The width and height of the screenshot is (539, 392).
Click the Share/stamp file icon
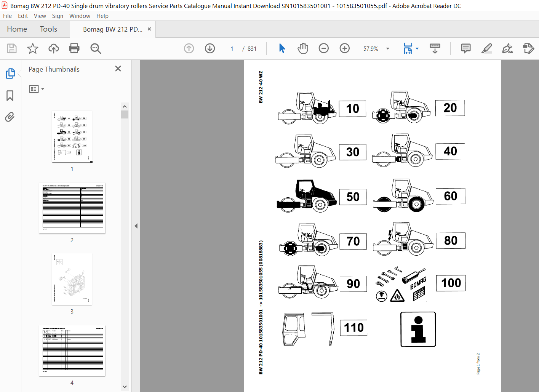(528, 48)
